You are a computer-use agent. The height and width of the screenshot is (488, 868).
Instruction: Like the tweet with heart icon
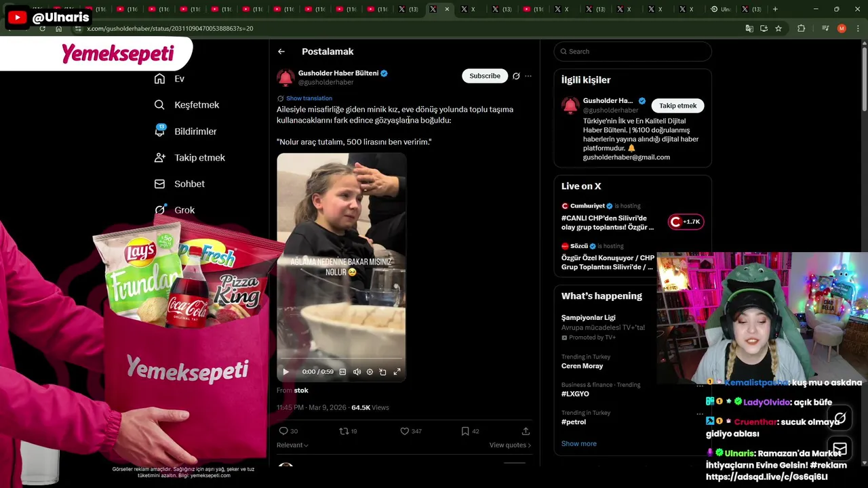tap(411, 431)
